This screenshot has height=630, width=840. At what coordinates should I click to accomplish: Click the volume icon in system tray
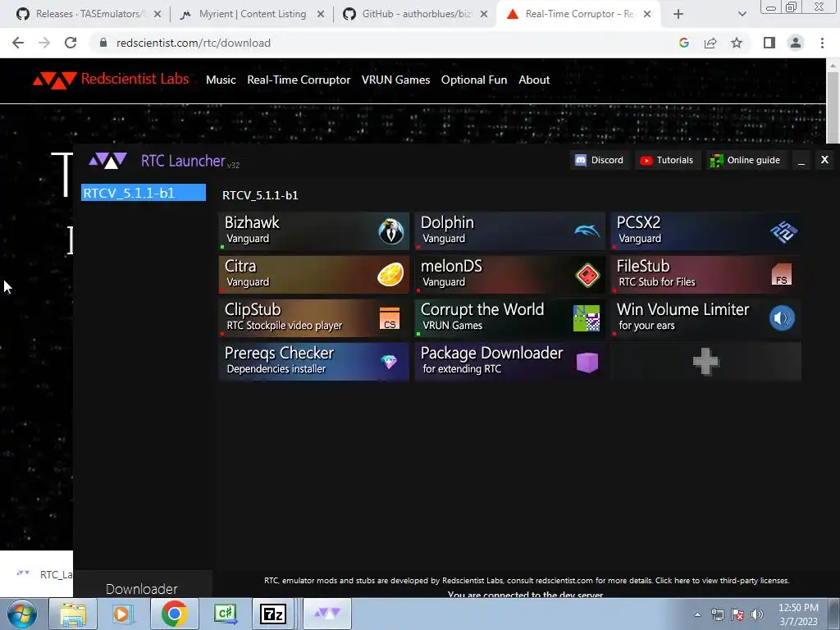coord(757,614)
